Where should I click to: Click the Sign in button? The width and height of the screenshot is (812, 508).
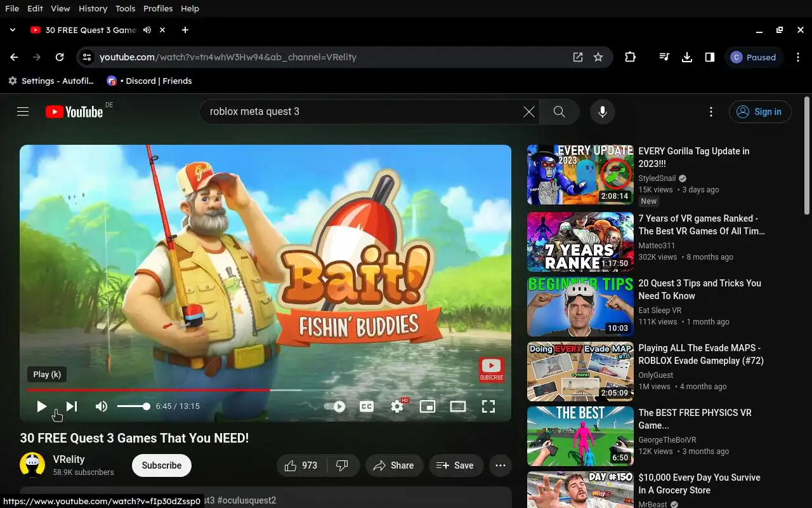(x=760, y=112)
